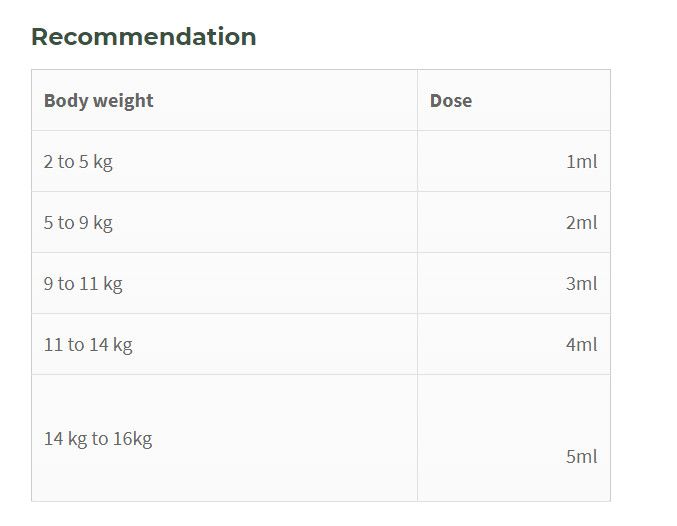This screenshot has height=526, width=677.
Task: Click the 1ml dose cell
Action: [514, 161]
